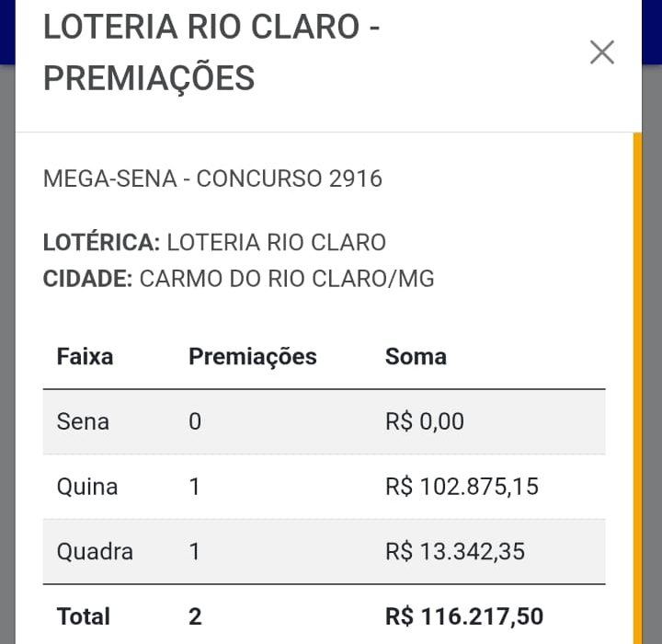Screen dimensions: 662x644
Task: Select the Quina row label
Action: tap(87, 487)
